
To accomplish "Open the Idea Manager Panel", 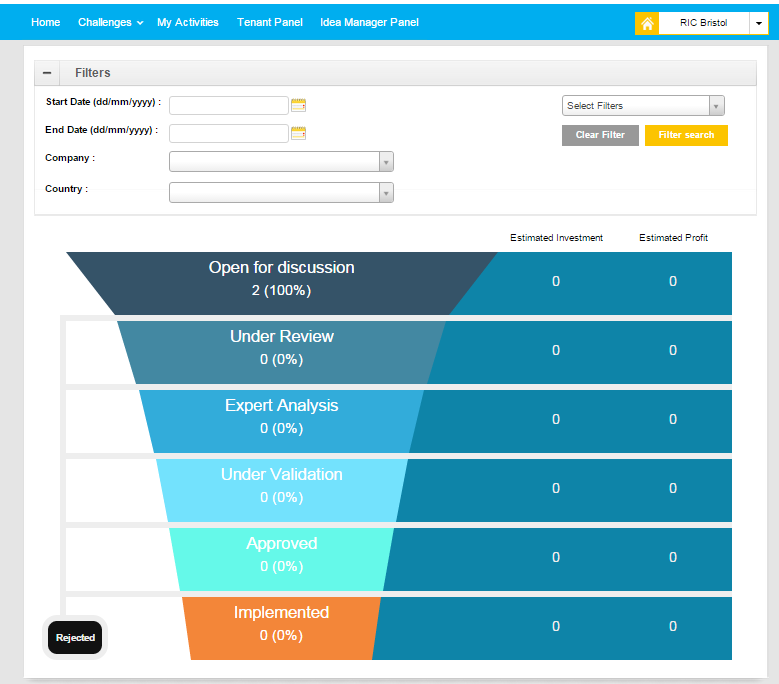I will pyautogui.click(x=369, y=22).
